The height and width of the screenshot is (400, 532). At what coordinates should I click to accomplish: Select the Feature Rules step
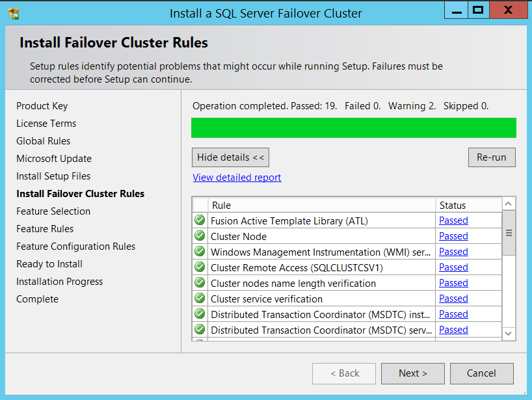click(45, 229)
